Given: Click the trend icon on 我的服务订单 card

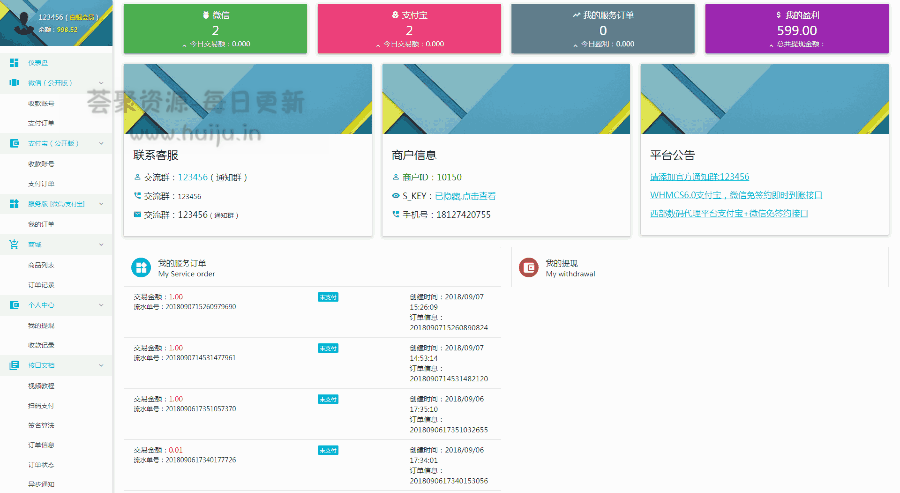Looking at the screenshot, I should [576, 15].
